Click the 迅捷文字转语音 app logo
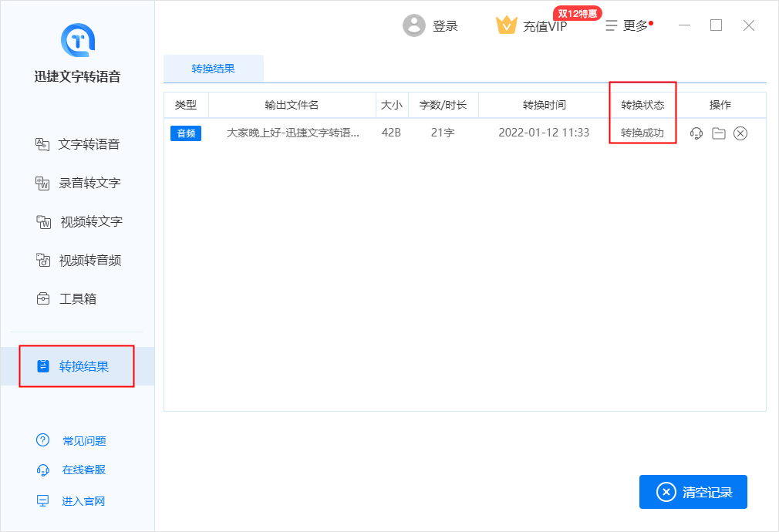Image resolution: width=779 pixels, height=532 pixels. 77,39
